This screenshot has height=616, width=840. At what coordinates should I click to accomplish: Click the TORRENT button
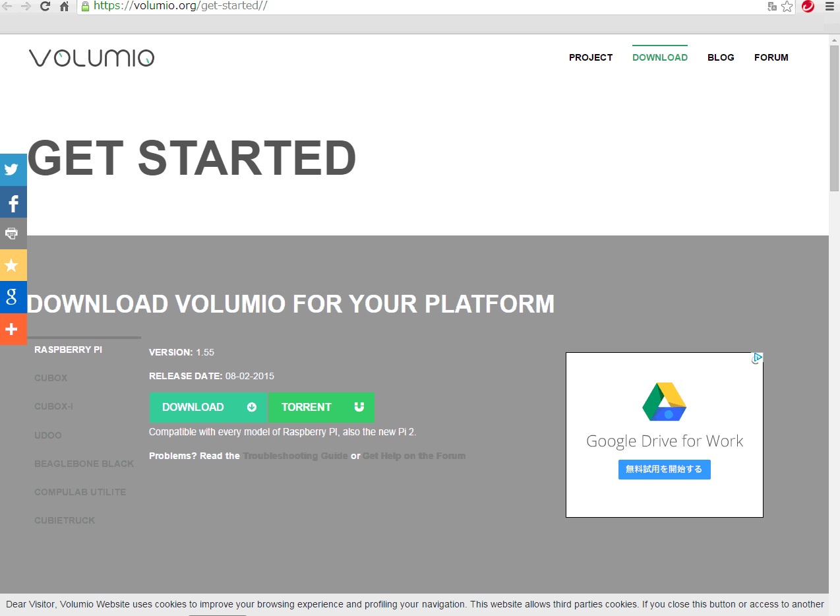click(321, 407)
